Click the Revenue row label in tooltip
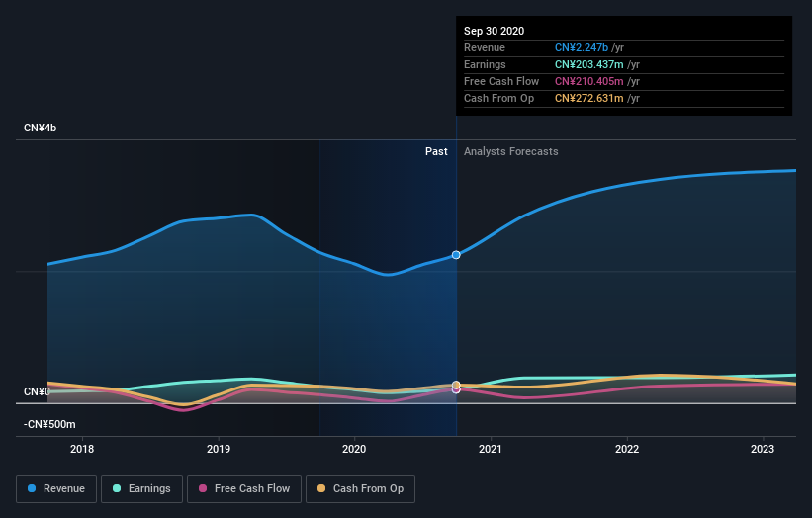Screen dimensions: 812x518 tap(485, 47)
